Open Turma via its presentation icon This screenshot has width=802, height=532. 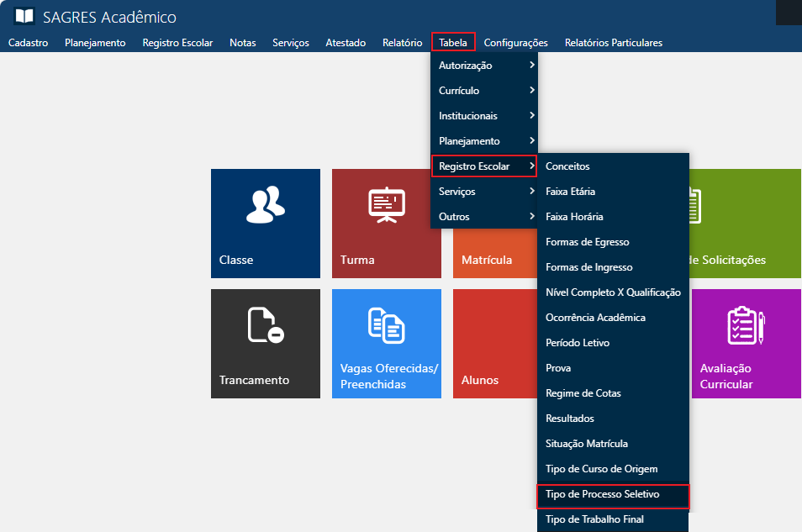(386, 203)
